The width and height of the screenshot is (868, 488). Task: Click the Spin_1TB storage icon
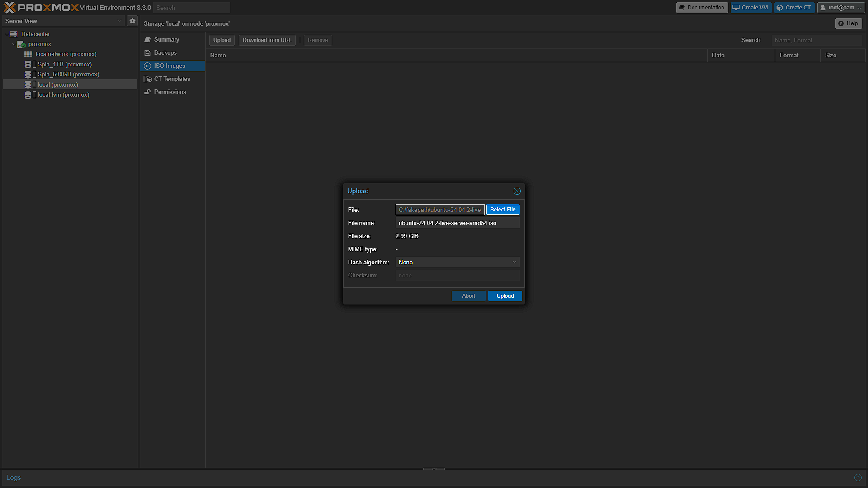point(28,64)
